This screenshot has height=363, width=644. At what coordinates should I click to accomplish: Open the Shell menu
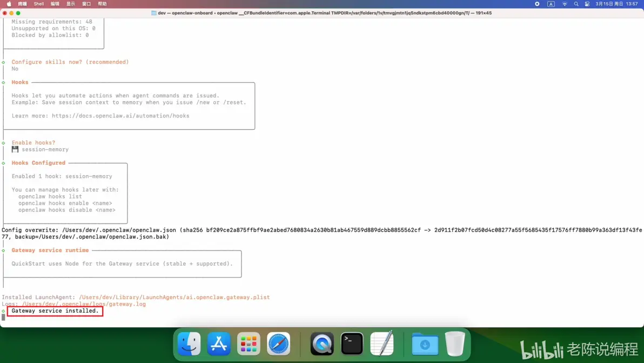(x=38, y=4)
